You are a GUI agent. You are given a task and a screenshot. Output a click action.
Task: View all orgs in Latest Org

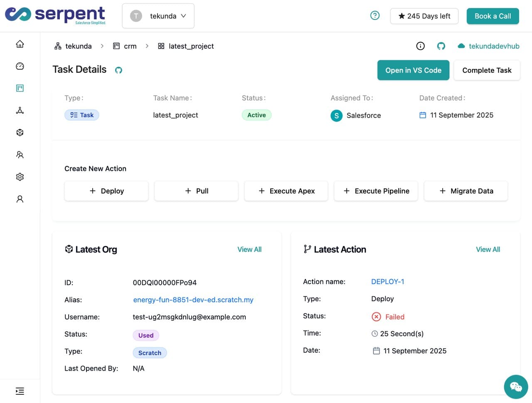tap(249, 249)
